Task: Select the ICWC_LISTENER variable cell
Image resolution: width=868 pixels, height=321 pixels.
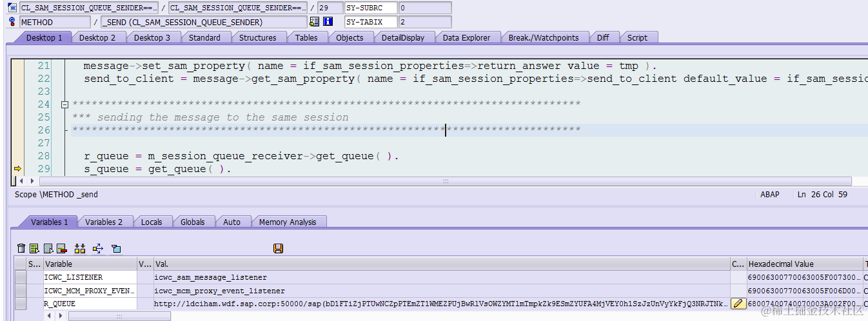Action: tap(90, 277)
